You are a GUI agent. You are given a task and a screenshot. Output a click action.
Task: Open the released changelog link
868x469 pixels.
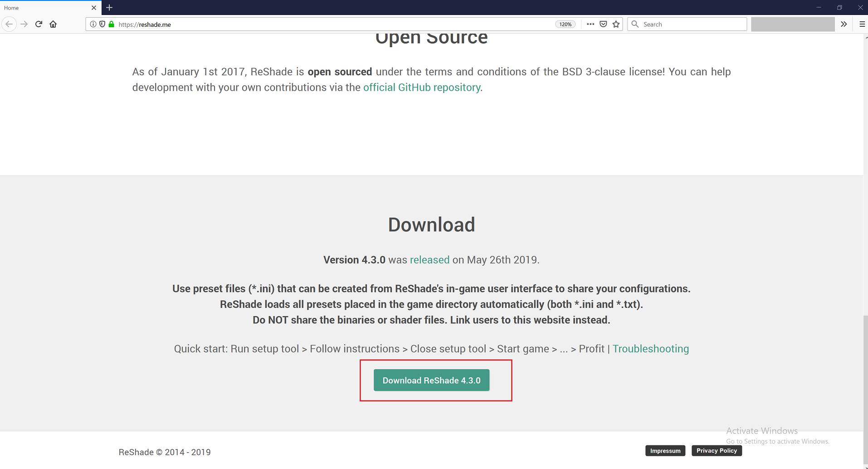click(x=429, y=260)
